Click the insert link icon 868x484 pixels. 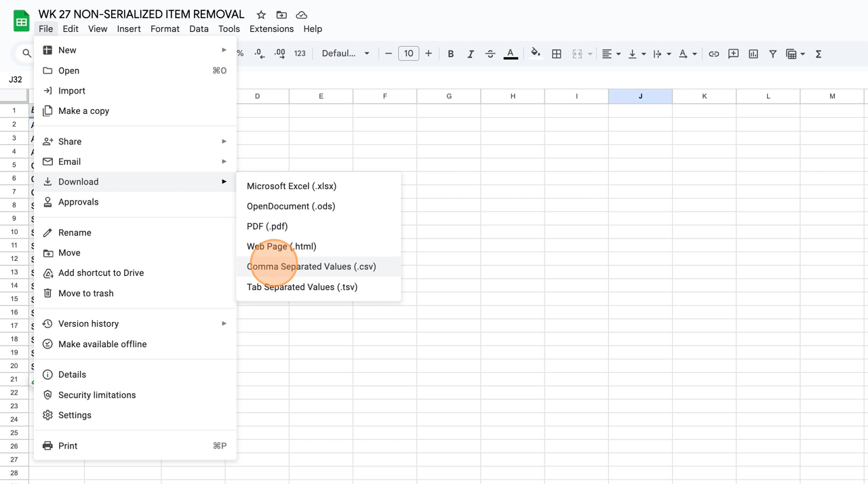tap(713, 54)
